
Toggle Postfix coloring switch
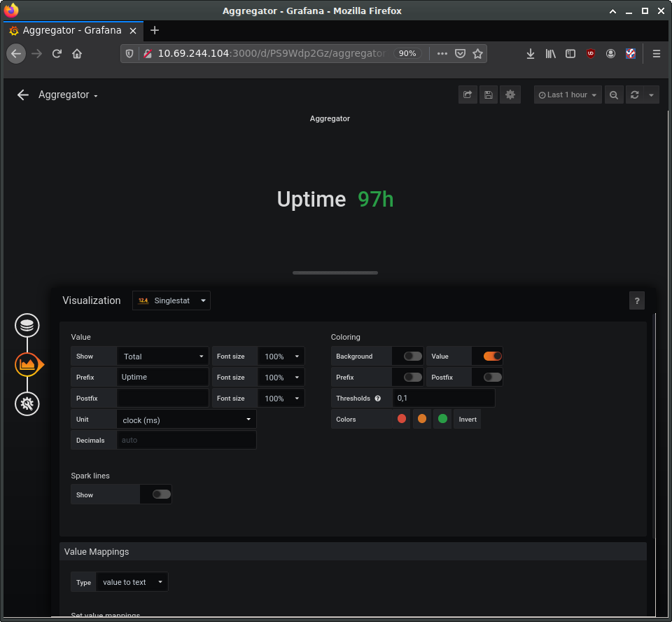coord(492,377)
